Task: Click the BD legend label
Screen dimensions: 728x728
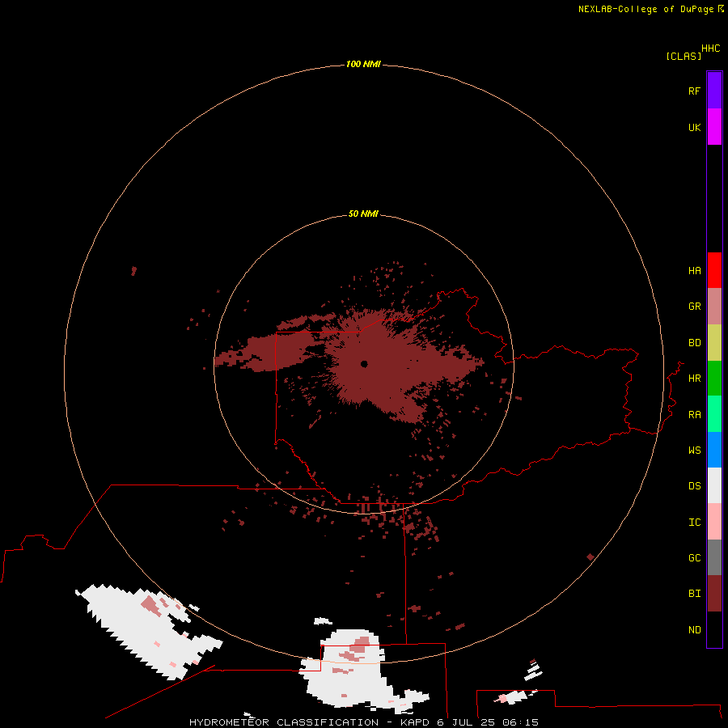Action: tap(694, 343)
